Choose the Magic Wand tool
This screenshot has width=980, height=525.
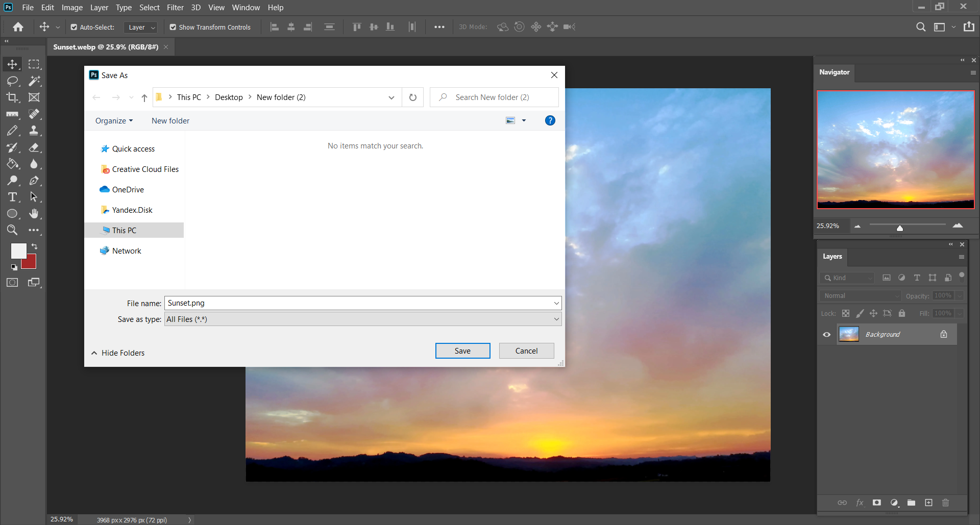click(34, 81)
